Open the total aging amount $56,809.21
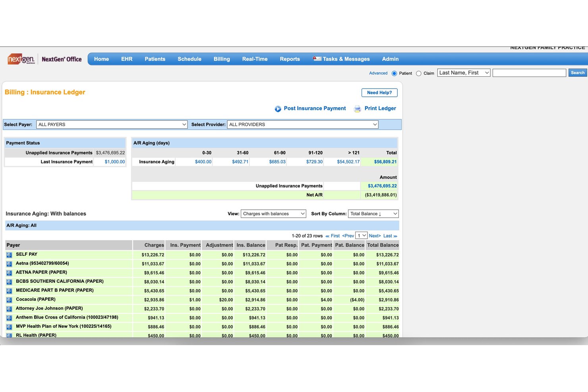The height and width of the screenshot is (392, 588). (x=385, y=162)
